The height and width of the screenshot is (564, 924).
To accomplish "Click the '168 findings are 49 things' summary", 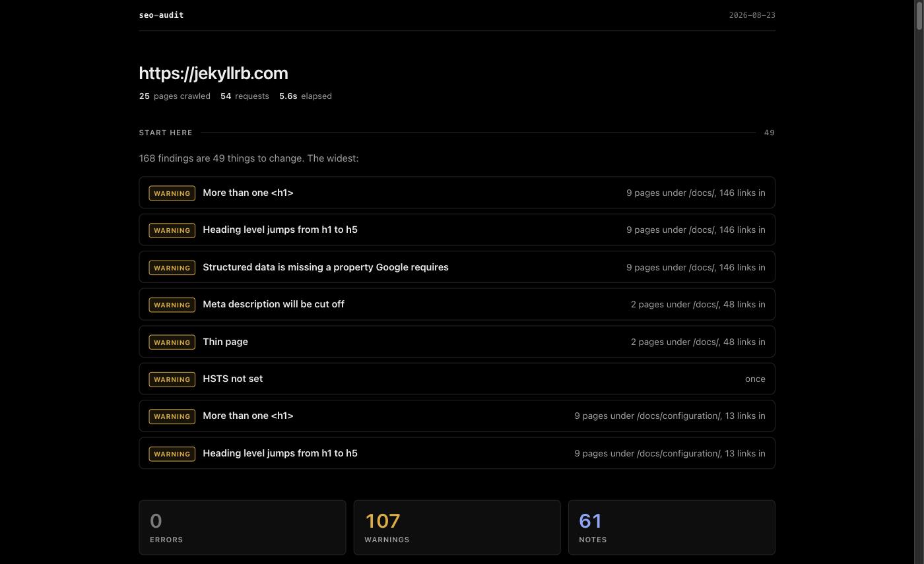I will point(249,158).
